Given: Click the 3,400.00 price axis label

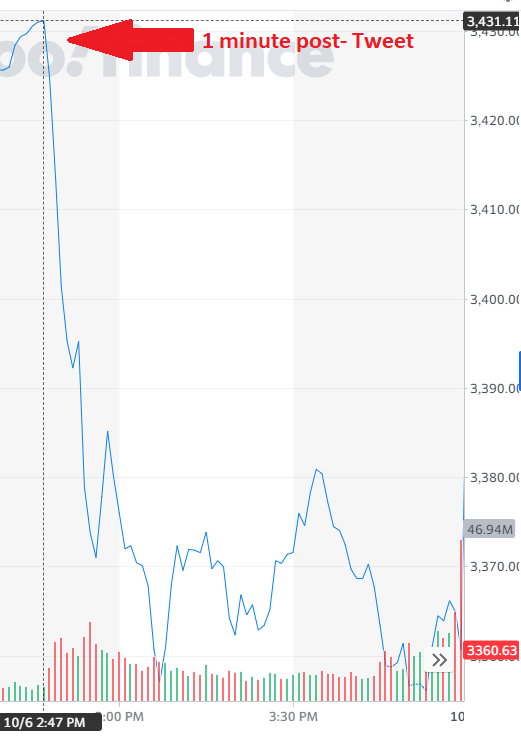Looking at the screenshot, I should coord(495,299).
